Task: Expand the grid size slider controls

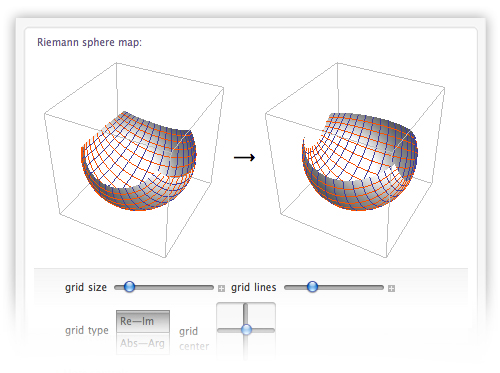Action: (221, 288)
